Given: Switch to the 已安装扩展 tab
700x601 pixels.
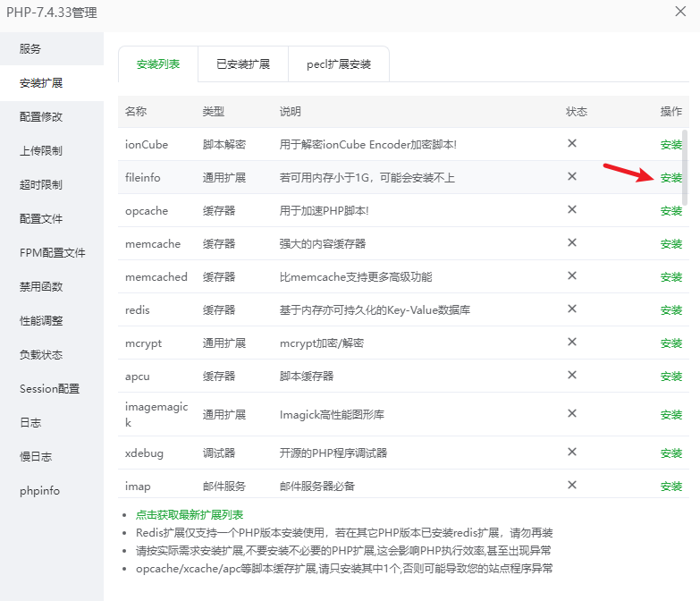Looking at the screenshot, I should 241,64.
